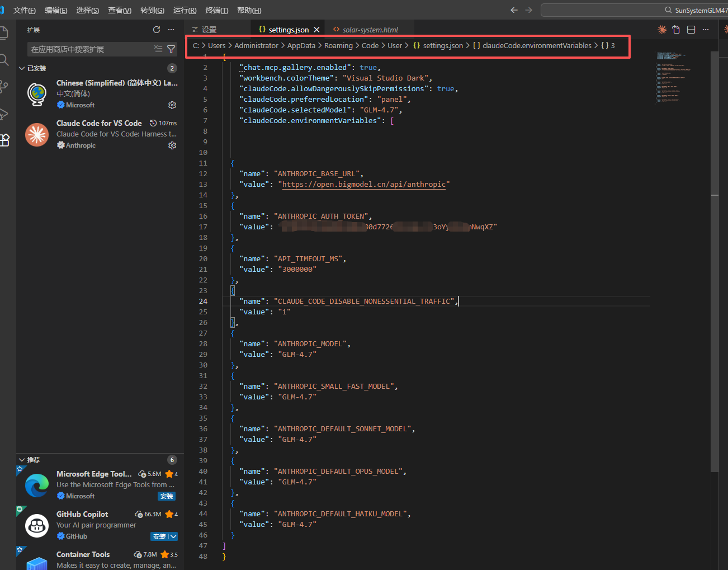Select the Extensions view icon in activity bar

tap(4, 140)
